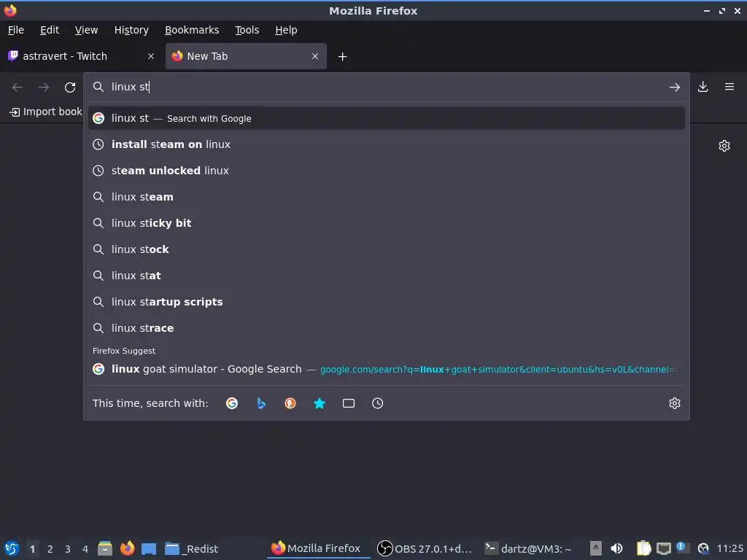Search this time with Bing icon
The height and width of the screenshot is (560, 747).
click(261, 403)
